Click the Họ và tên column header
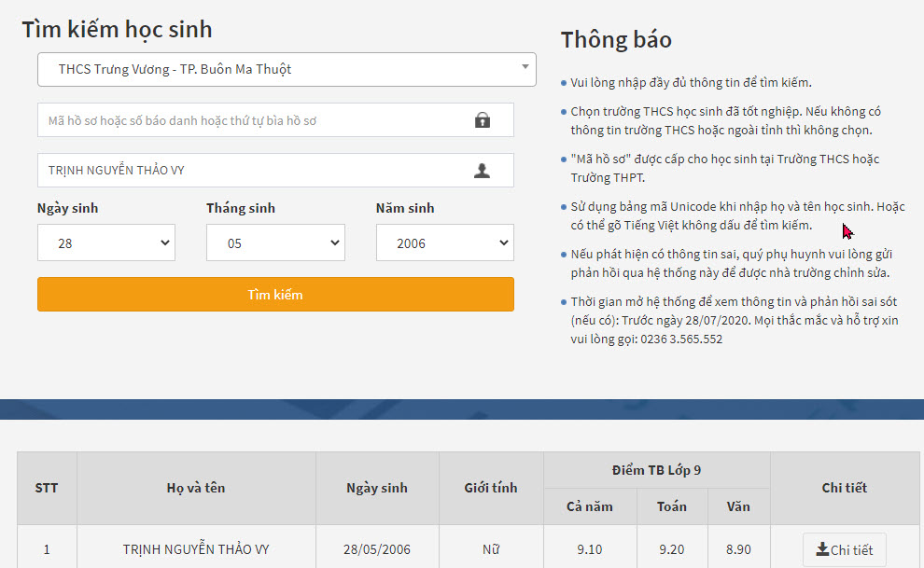 pyautogui.click(x=196, y=488)
